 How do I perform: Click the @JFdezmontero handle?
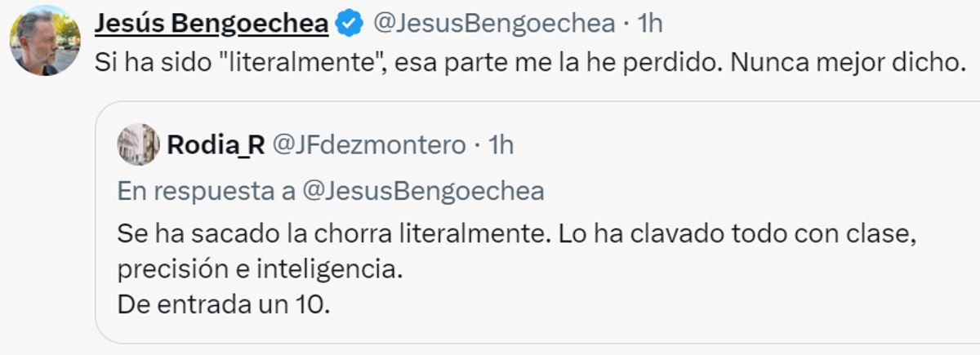point(367,146)
